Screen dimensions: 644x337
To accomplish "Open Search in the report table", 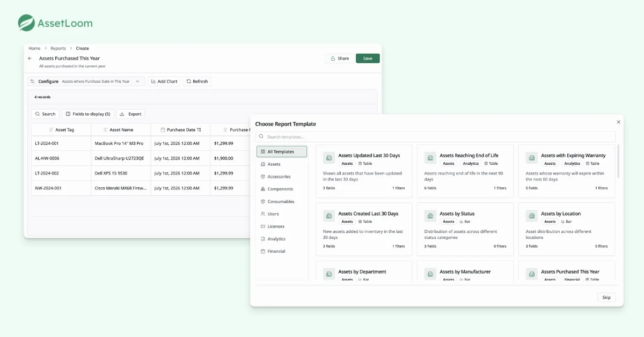I will (45, 114).
